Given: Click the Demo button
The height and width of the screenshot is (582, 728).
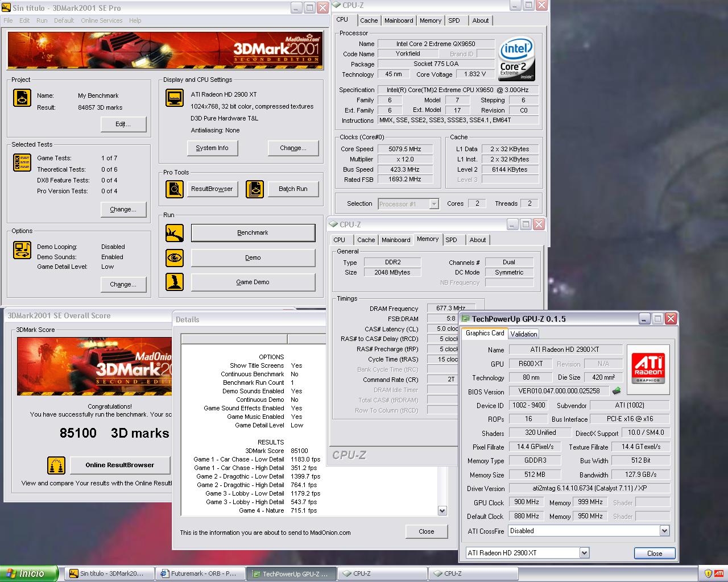Looking at the screenshot, I should tap(253, 257).
